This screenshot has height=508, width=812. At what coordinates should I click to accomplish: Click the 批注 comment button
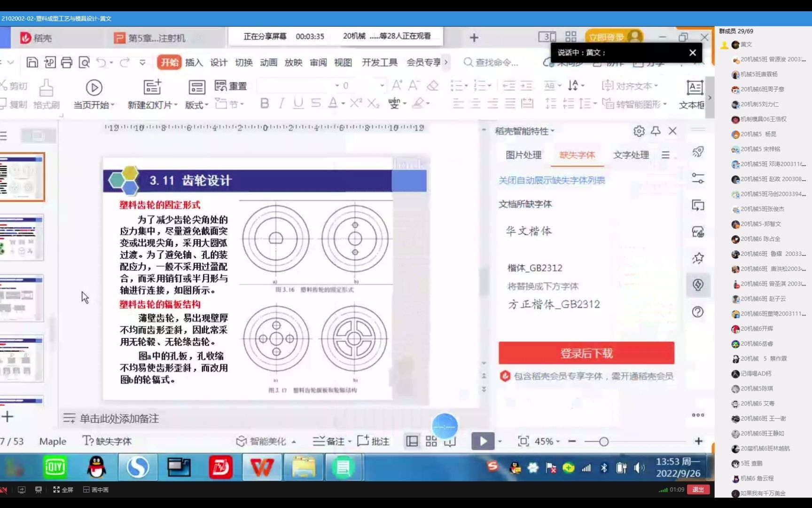click(374, 442)
